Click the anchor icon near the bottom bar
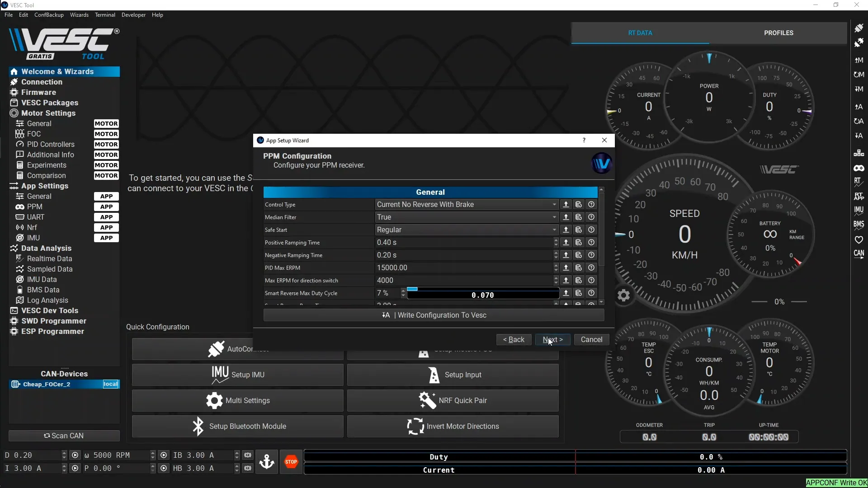868x488 pixels. tap(267, 461)
